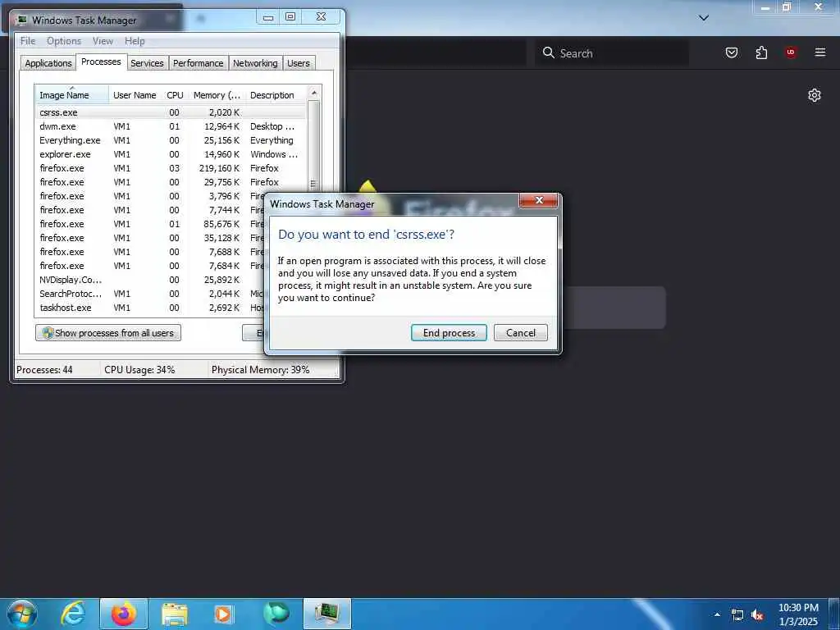Image resolution: width=840 pixels, height=630 pixels.
Task: Minimize the Windows Task Manager window
Action: pos(268,17)
